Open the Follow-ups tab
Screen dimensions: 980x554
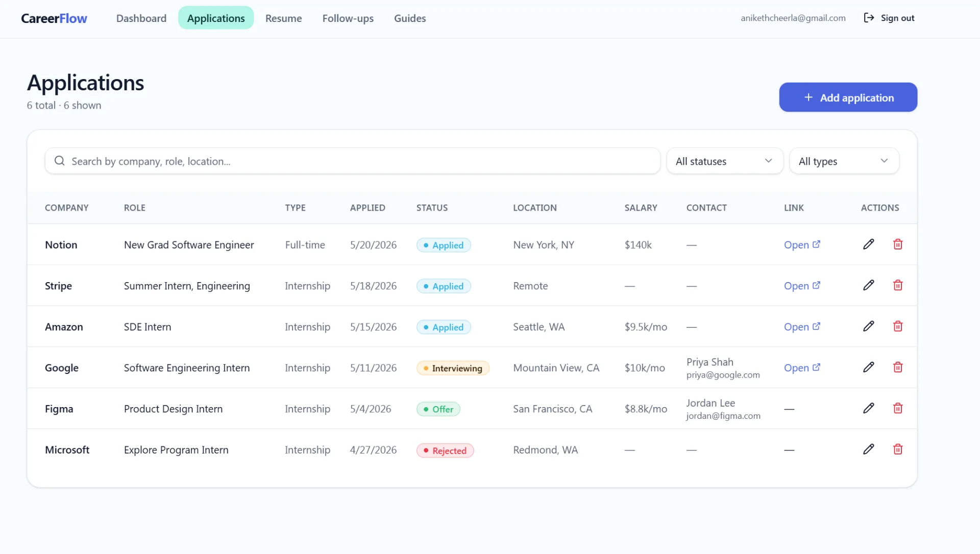coord(348,18)
